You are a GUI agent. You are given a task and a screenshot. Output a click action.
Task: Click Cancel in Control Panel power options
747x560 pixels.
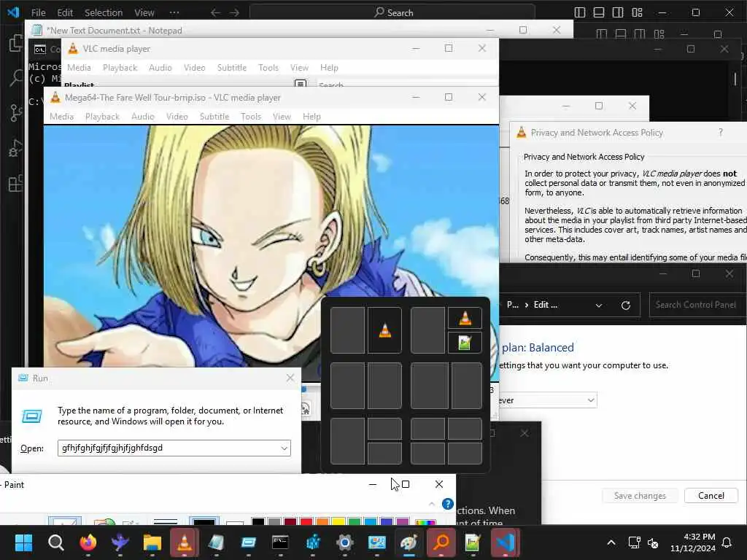[x=711, y=496]
